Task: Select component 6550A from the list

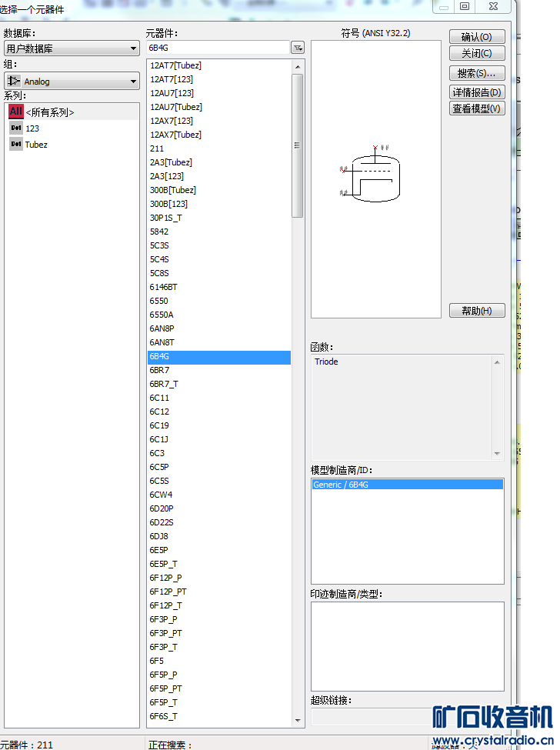Action: [x=162, y=315]
